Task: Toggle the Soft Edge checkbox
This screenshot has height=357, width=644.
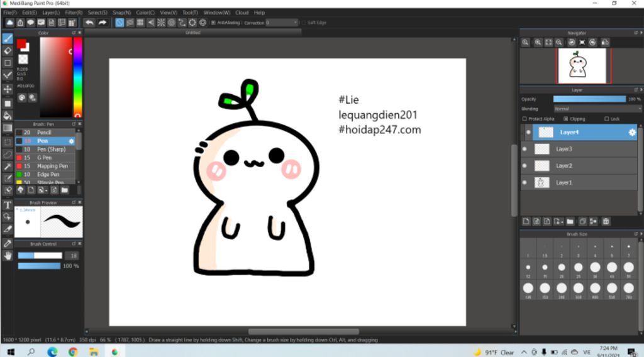Action: [304, 23]
